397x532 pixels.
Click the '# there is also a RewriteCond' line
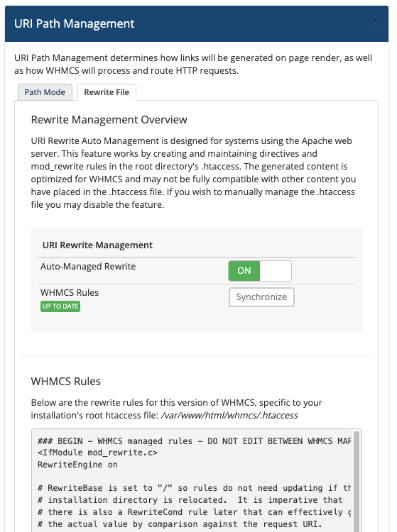coord(194,512)
